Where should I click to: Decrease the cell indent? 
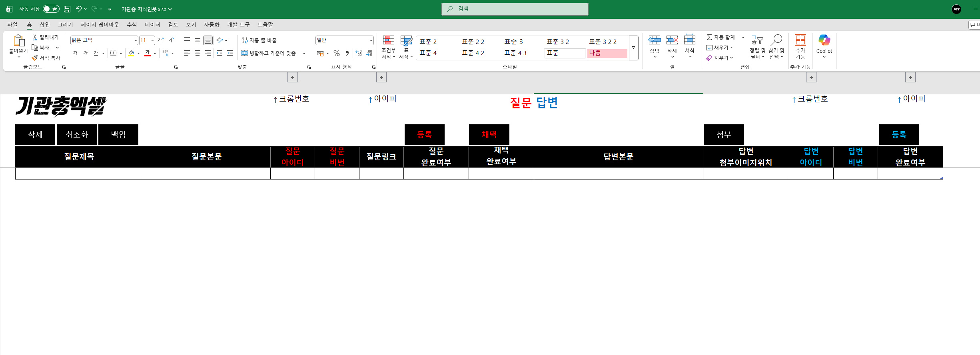pyautogui.click(x=220, y=53)
